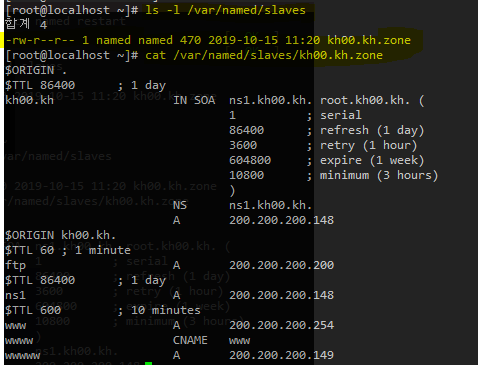Viewport: 478px width, 365px height.
Task: Click the IP address '200.200.200.200'
Action: coord(281,265)
